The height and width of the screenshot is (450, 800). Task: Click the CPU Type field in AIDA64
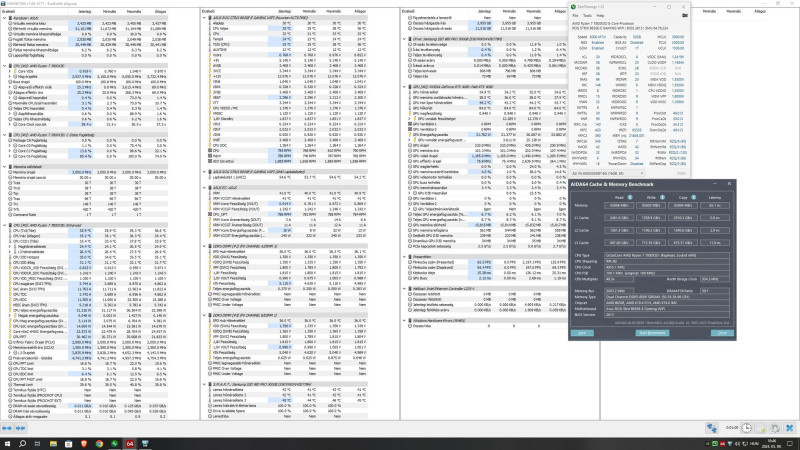(667, 255)
